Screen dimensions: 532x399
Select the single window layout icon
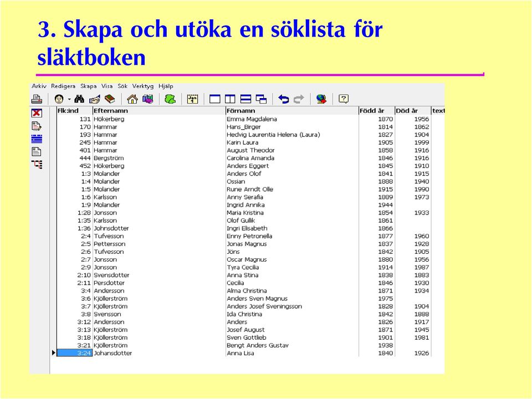point(215,99)
